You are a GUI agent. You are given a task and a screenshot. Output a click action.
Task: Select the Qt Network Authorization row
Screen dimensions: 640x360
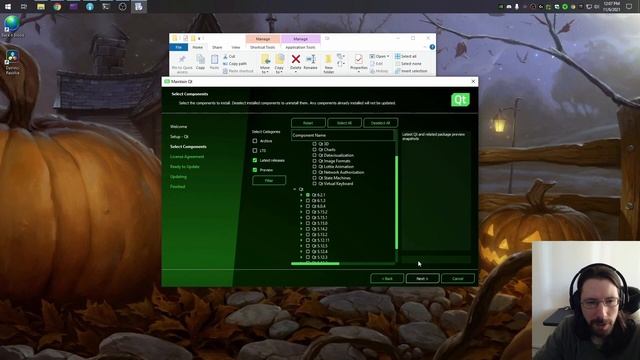(x=341, y=172)
